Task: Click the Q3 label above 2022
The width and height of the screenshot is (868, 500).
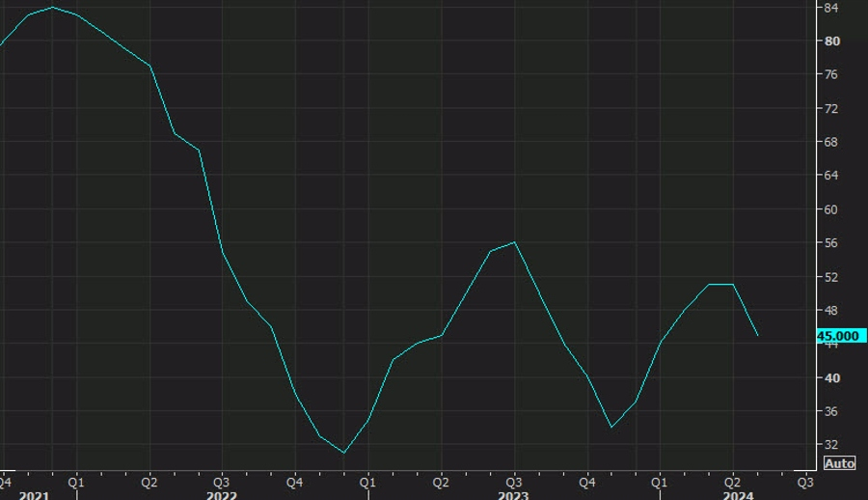Action: [222, 483]
